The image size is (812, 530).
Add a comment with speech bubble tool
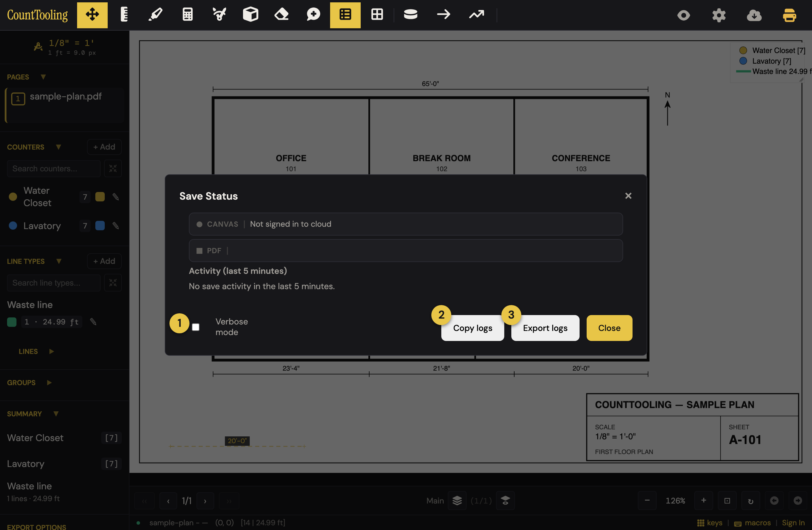(313, 15)
